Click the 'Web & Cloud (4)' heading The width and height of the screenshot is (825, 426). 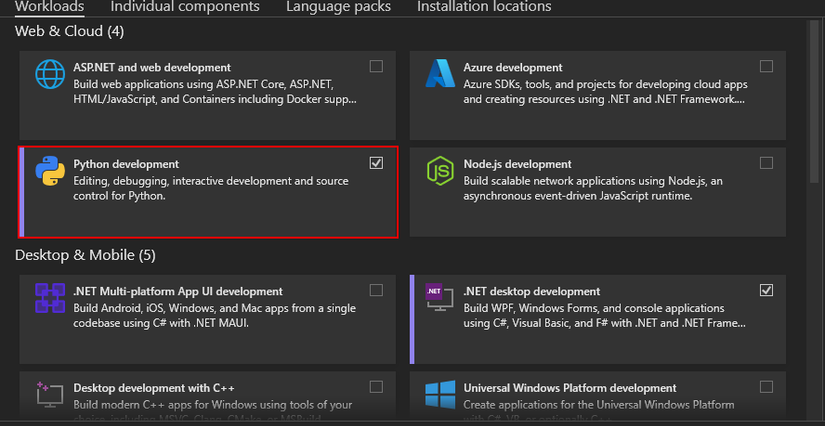pos(69,32)
